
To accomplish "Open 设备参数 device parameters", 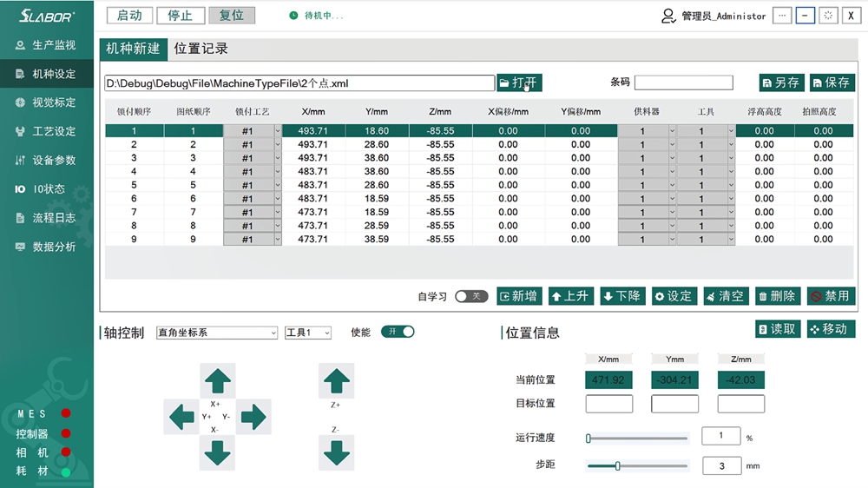I will pyautogui.click(x=47, y=160).
